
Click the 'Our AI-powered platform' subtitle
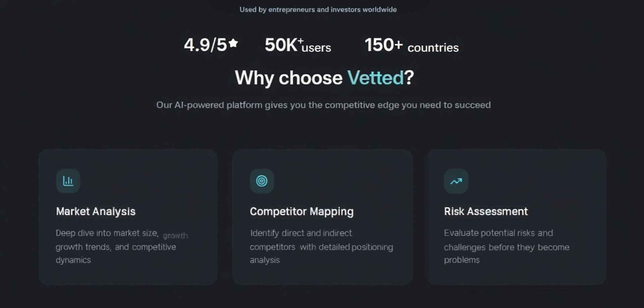click(x=323, y=105)
